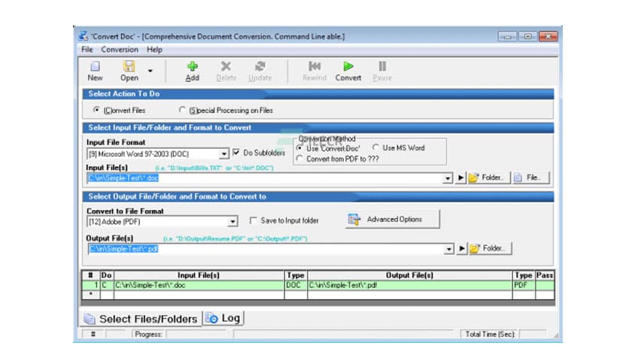
Task: Click the PDF type cell in row 1
Action: 524,286
